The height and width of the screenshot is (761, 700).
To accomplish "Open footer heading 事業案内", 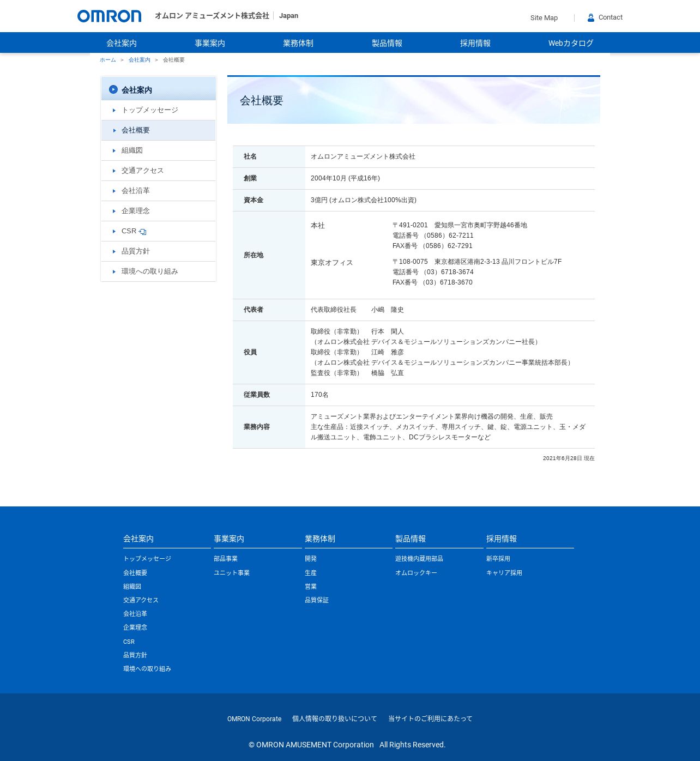I will click(229, 539).
